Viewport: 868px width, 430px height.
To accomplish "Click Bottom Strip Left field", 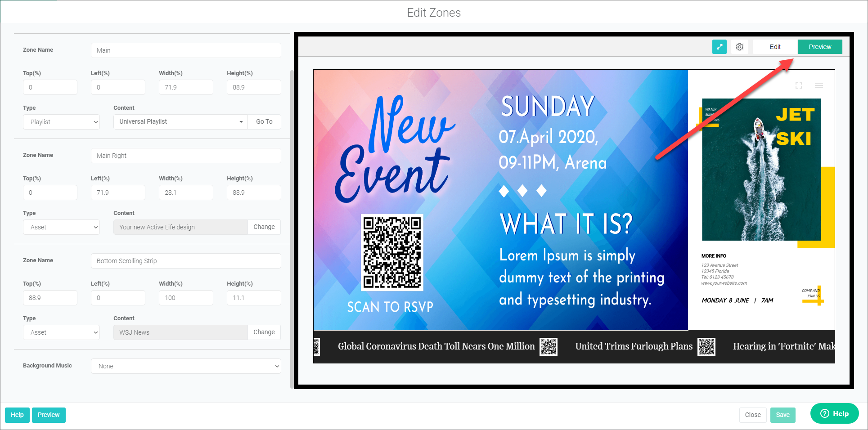I will click(x=118, y=298).
